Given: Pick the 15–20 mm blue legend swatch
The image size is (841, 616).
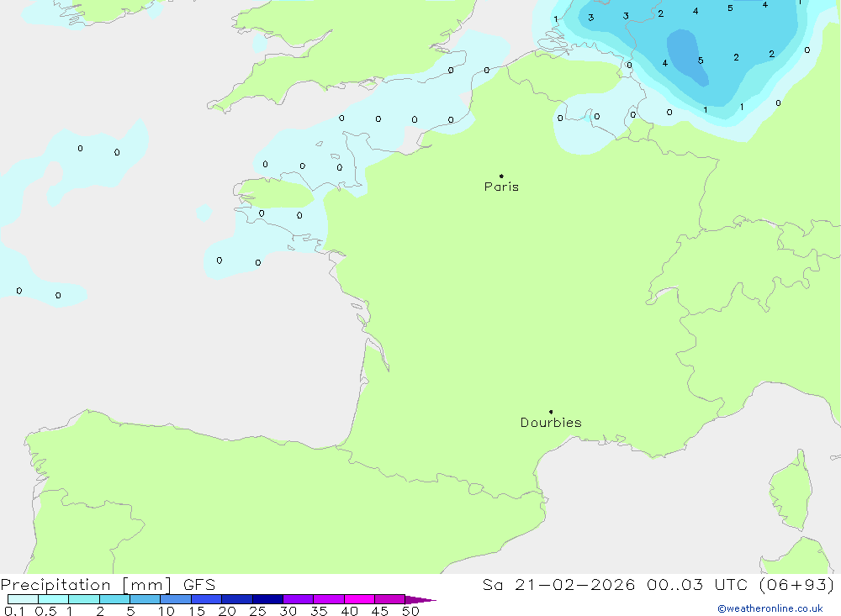Looking at the screenshot, I should pos(207,599).
